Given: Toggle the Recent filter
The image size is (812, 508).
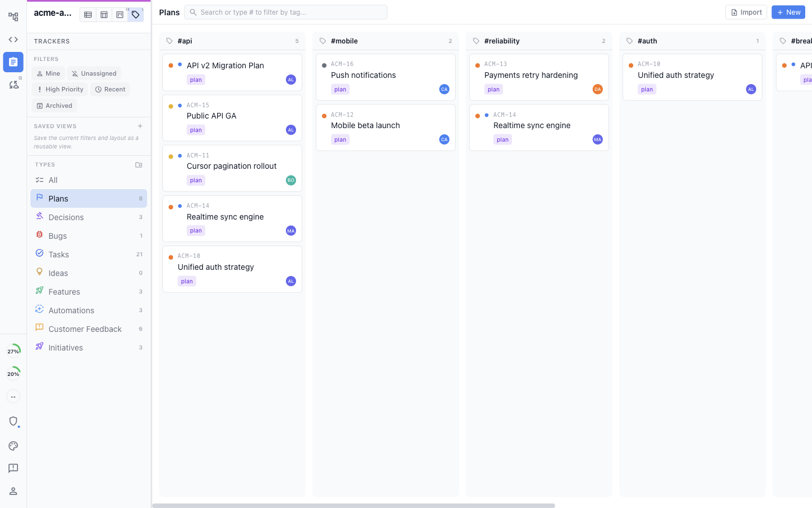Looking at the screenshot, I should (x=110, y=89).
